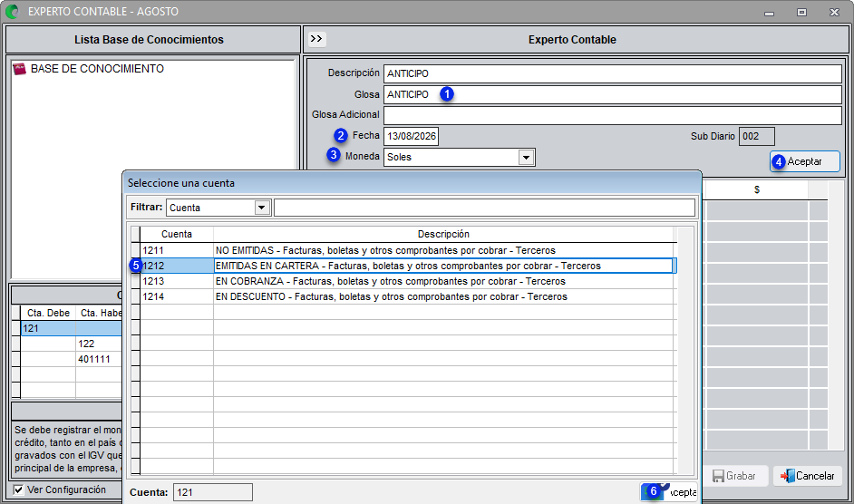The width and height of the screenshot is (854, 504).
Task: Click the Sub Diario field 002
Action: 756,136
